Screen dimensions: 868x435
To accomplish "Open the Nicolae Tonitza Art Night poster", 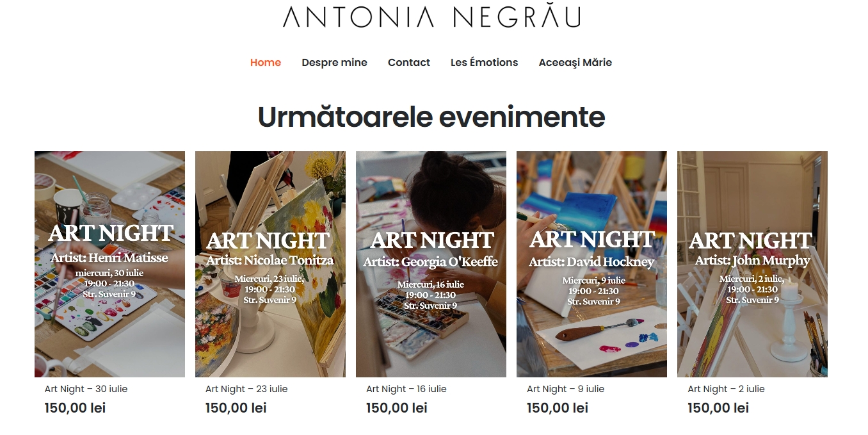I will 270,264.
